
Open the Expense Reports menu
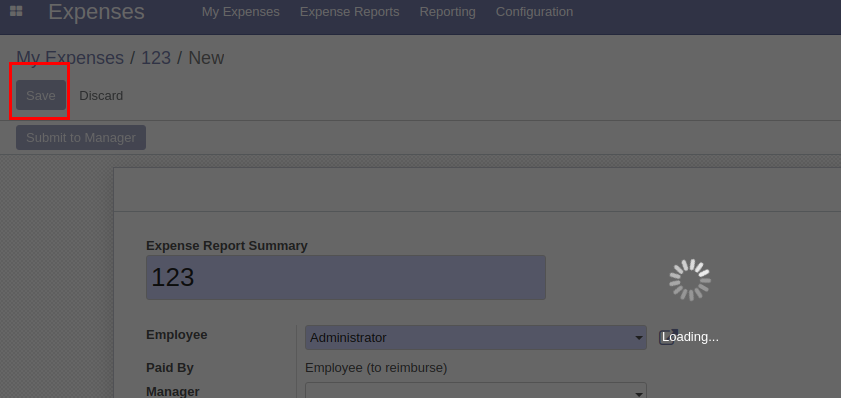[350, 12]
